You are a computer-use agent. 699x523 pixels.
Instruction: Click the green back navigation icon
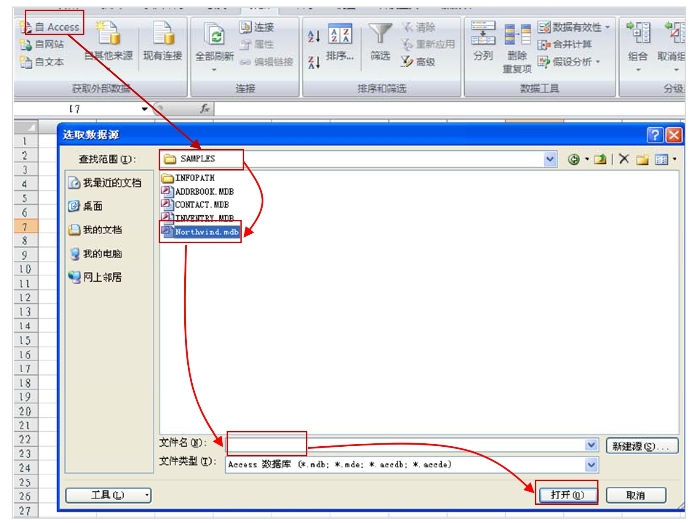pyautogui.click(x=574, y=159)
